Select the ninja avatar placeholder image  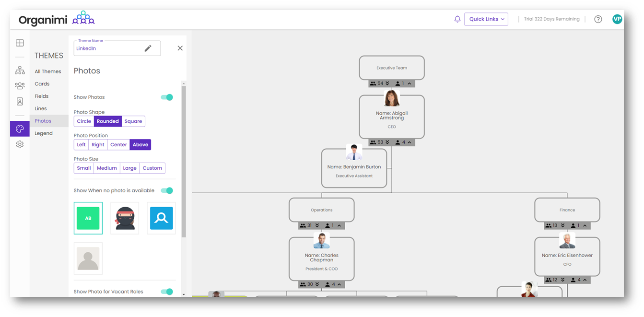125,218
